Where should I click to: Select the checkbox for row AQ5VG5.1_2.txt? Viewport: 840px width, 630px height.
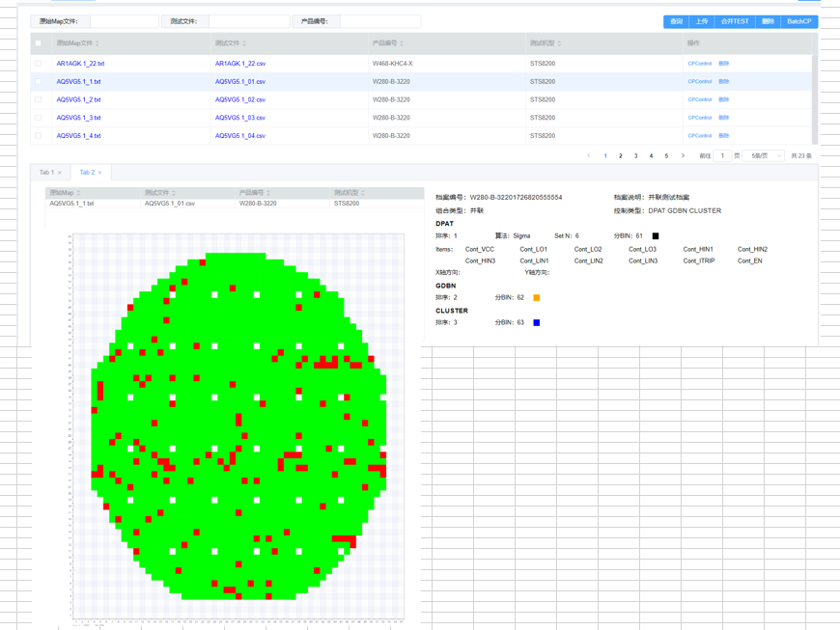[39, 99]
